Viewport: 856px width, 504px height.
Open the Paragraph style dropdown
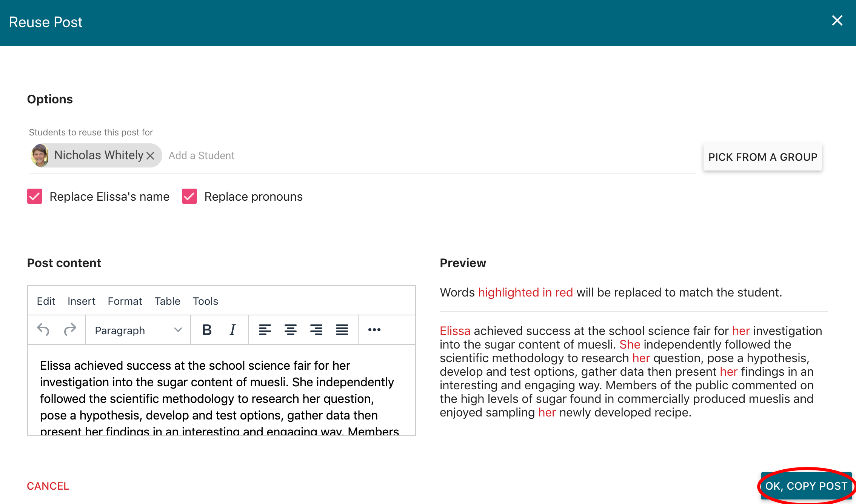click(138, 330)
